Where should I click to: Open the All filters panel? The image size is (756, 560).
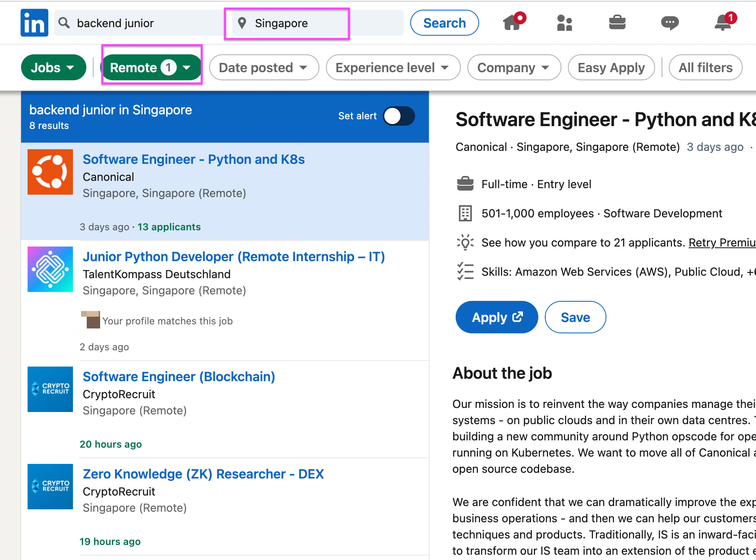click(x=705, y=67)
